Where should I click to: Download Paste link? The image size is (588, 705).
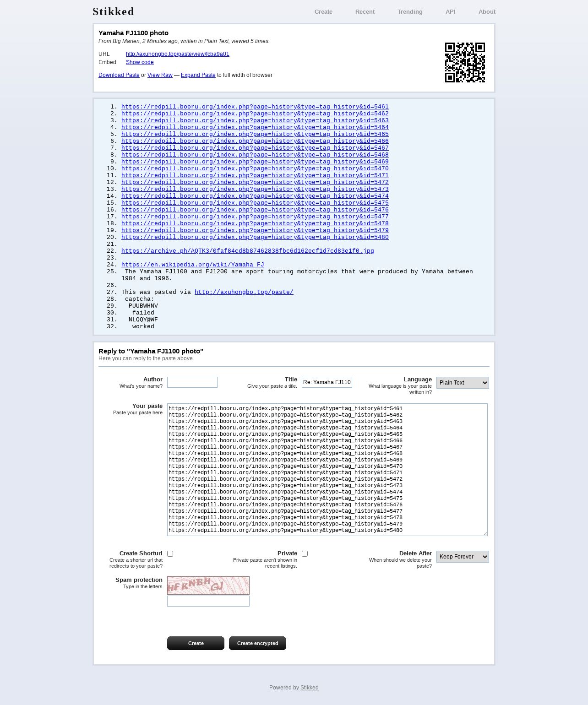(x=119, y=75)
